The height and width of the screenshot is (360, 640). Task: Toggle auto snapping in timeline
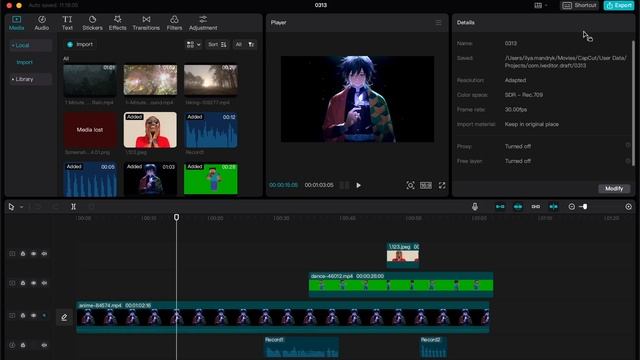[x=518, y=207]
